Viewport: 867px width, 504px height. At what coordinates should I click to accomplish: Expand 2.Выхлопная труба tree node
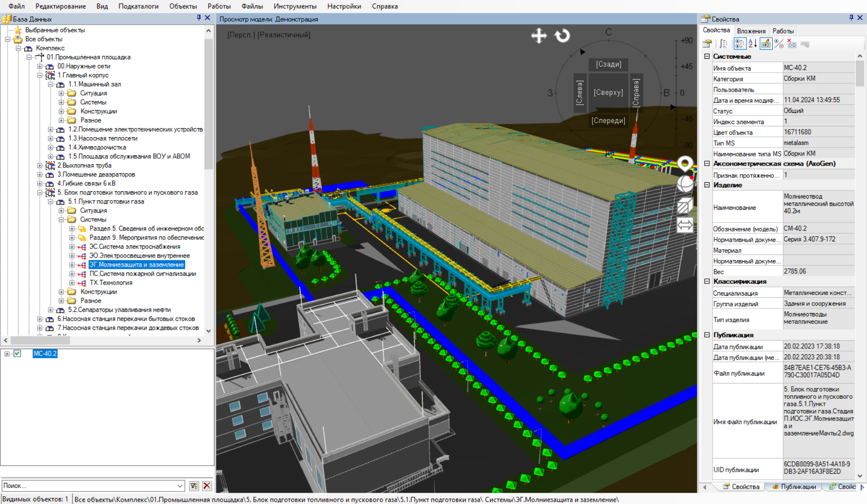point(40,166)
